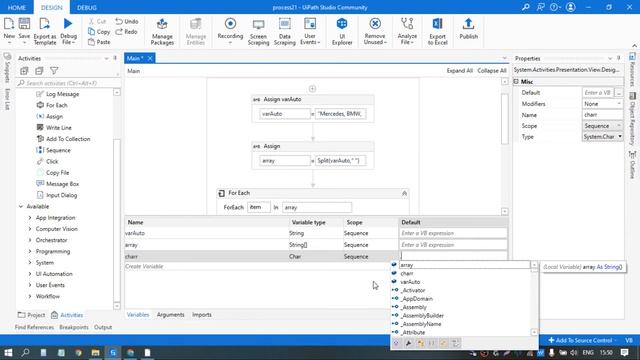Viewport: 640px width, 360px height.
Task: Collapse Misc section in Properties
Action: click(516, 82)
